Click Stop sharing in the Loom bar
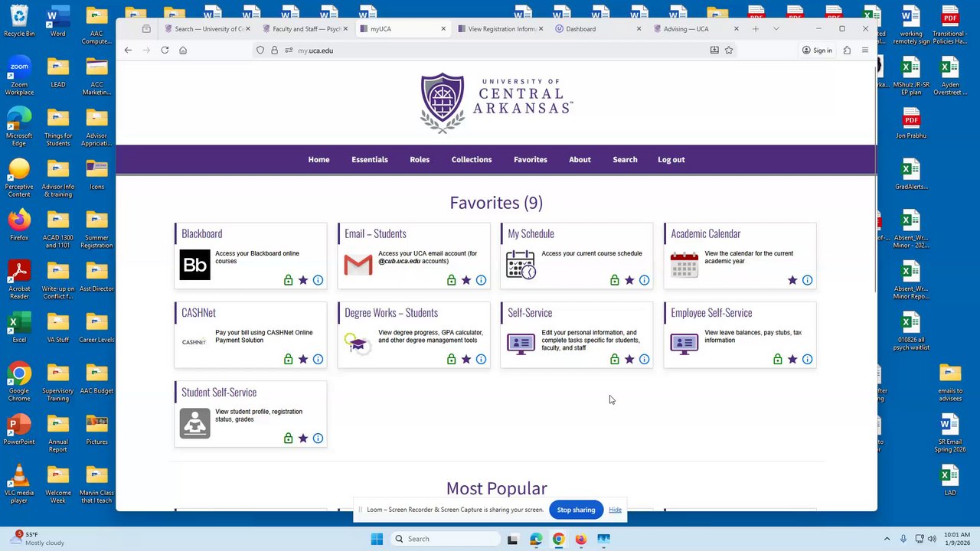Screen dimensions: 980x551 click(x=576, y=510)
